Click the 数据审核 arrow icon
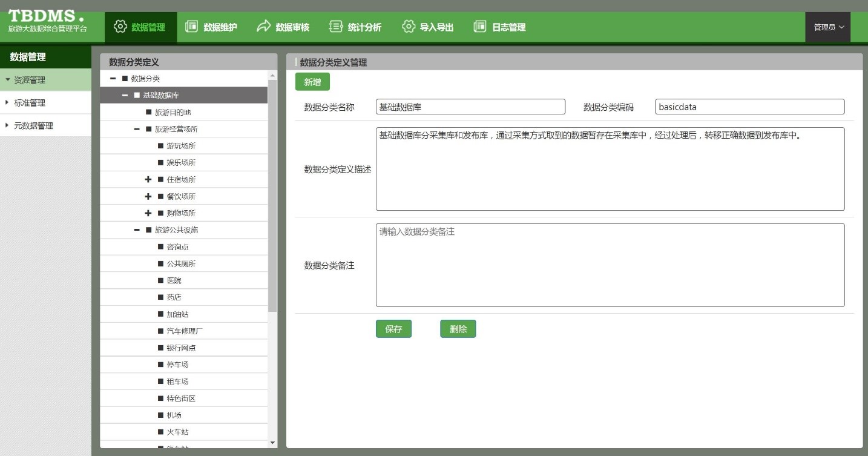 263,27
